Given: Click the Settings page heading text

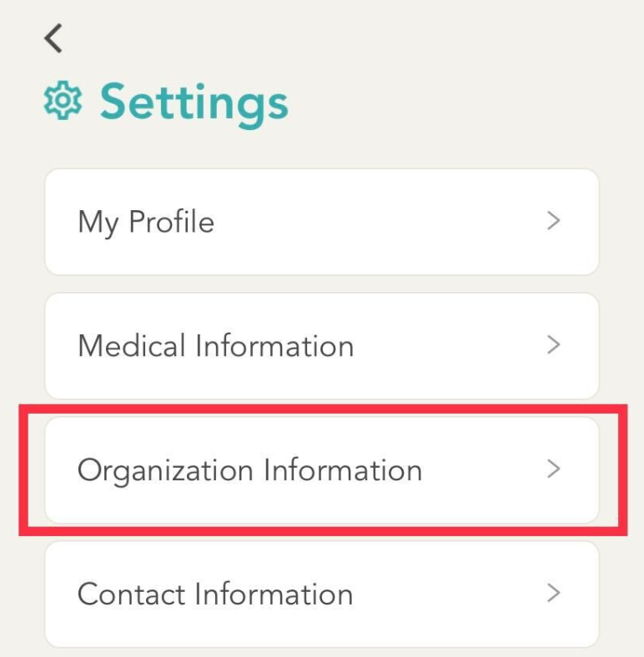Looking at the screenshot, I should 194,103.
